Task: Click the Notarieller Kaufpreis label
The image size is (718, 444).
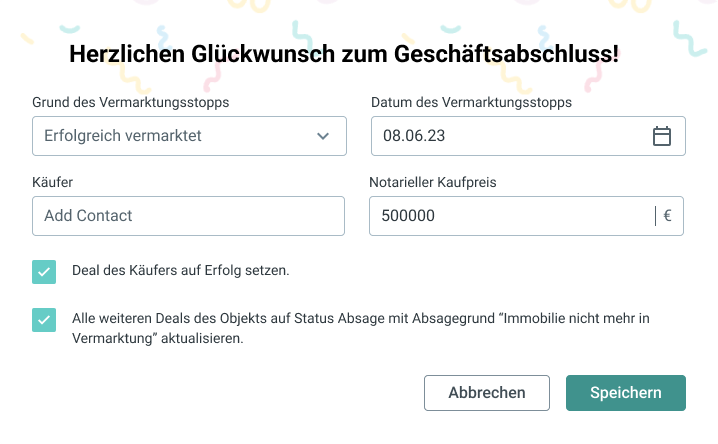Action: point(433,182)
